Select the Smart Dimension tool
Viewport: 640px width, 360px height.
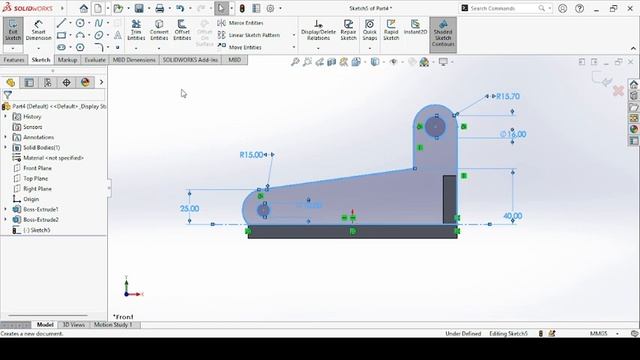point(38,30)
